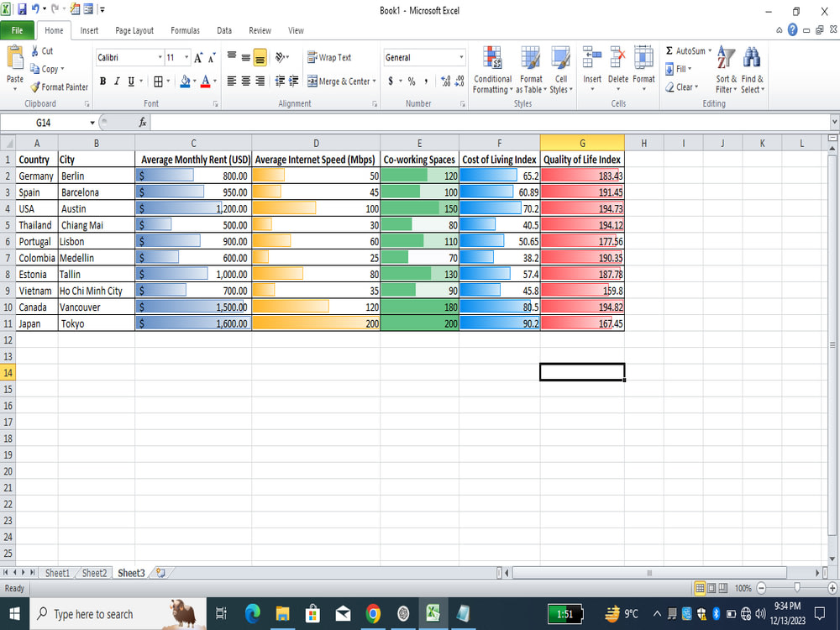Expand the Merge & Center dropdown arrow
Viewport: 840px width, 630px height.
click(375, 81)
